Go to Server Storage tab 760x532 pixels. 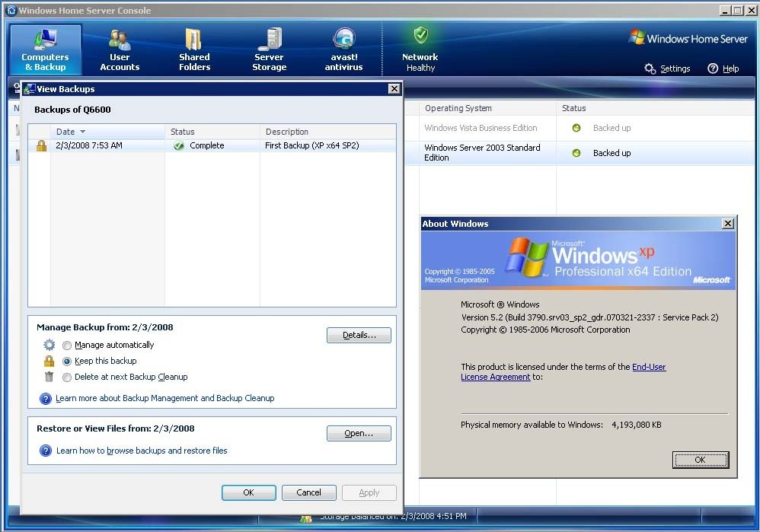[269, 50]
